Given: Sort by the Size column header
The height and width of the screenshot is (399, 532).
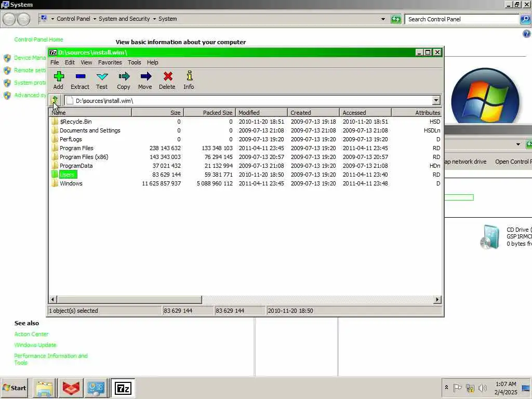Looking at the screenshot, I should click(x=158, y=113).
